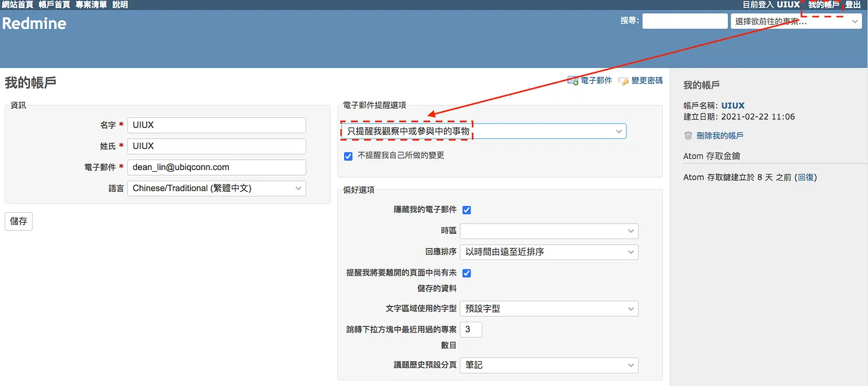The height and width of the screenshot is (386, 868).
Task: Click the 電子郵件 link above notification options
Action: click(596, 81)
